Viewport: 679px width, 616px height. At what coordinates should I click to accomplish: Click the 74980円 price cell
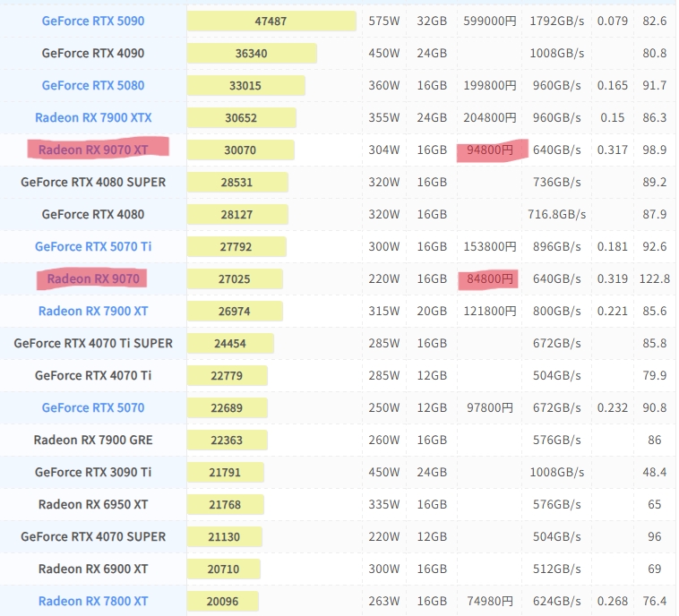(490, 602)
